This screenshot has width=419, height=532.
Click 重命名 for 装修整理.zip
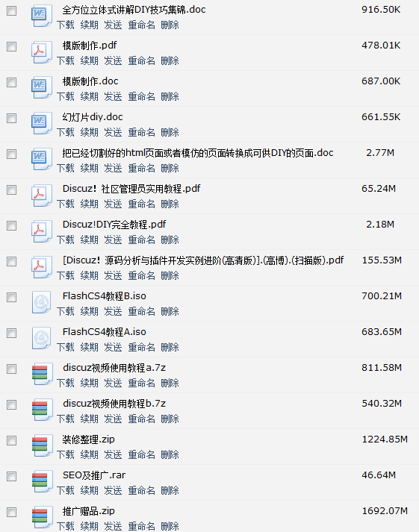click(x=142, y=454)
